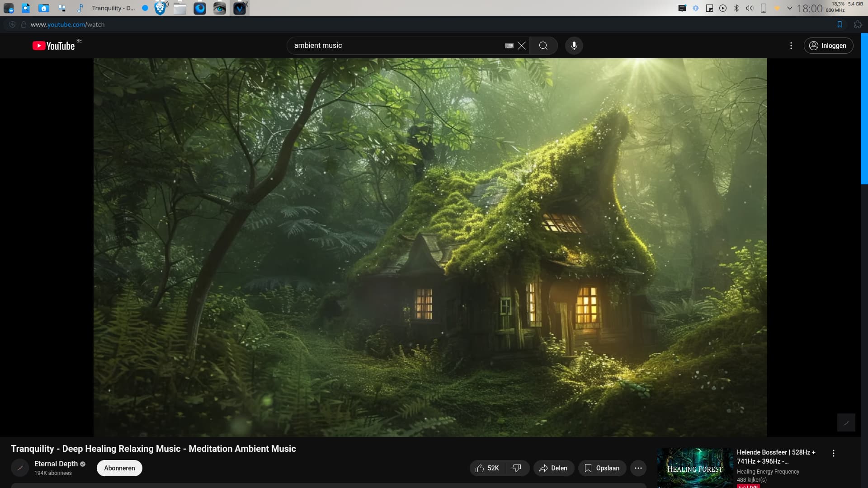This screenshot has width=868, height=488.
Task: Open the Eternal Depth channel avatar
Action: (20, 468)
